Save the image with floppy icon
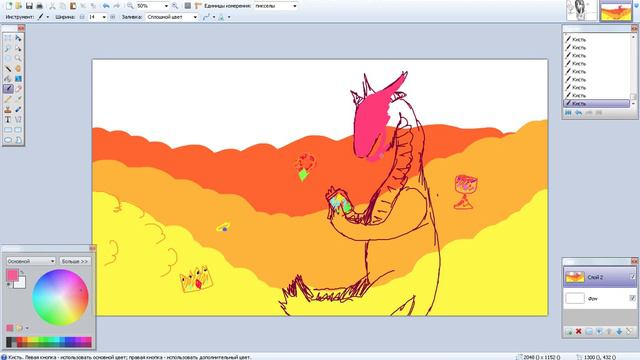 point(29,6)
